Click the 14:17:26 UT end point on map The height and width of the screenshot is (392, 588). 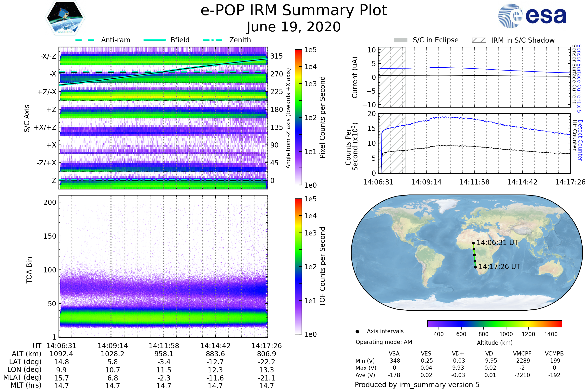[475, 267]
